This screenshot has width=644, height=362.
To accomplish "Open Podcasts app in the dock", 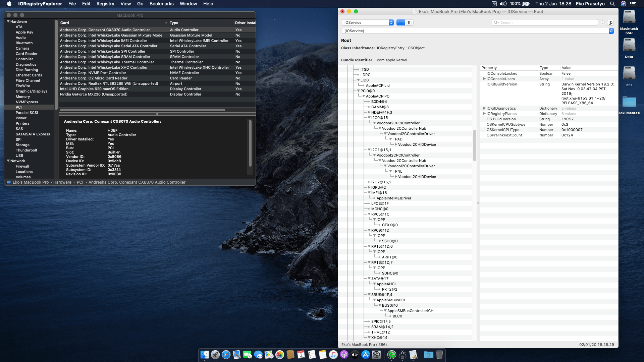I will click(x=344, y=354).
